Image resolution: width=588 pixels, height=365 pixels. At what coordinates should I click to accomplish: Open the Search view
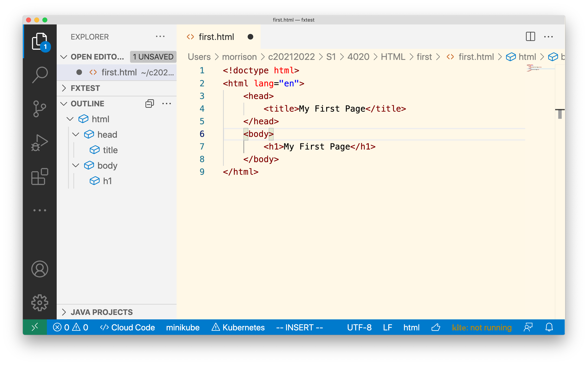coord(40,75)
